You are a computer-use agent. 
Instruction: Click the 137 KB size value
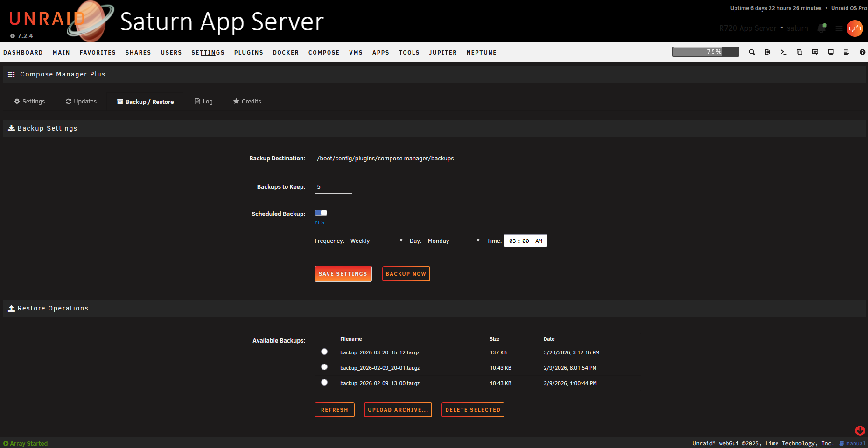[498, 352]
